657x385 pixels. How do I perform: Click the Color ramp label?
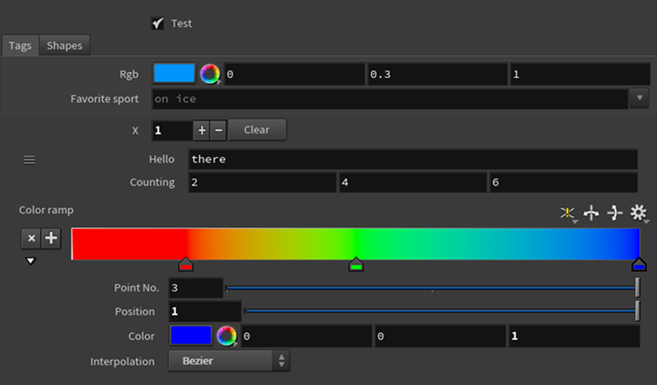46,210
